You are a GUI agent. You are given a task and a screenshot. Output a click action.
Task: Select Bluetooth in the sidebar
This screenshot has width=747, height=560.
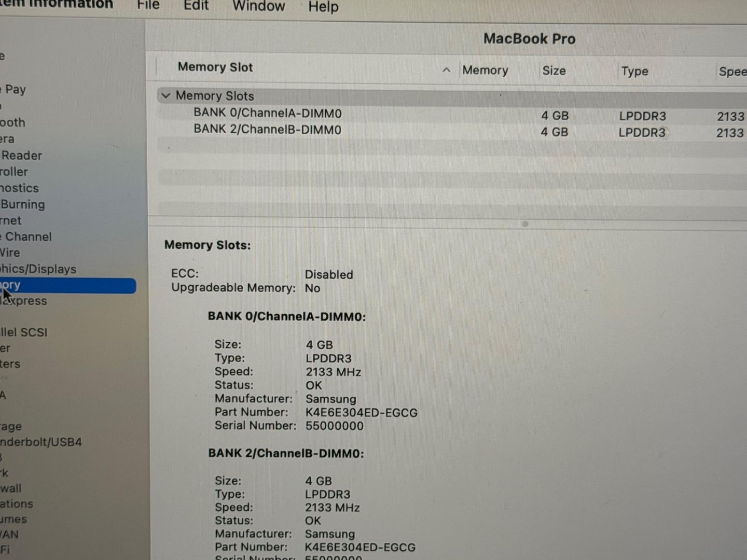point(12,122)
